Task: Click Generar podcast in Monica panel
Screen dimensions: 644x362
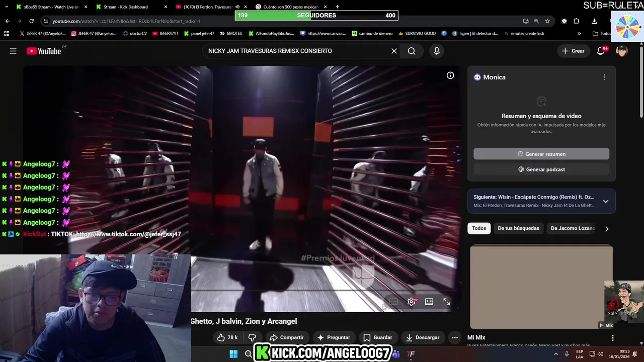Action: pyautogui.click(x=541, y=169)
